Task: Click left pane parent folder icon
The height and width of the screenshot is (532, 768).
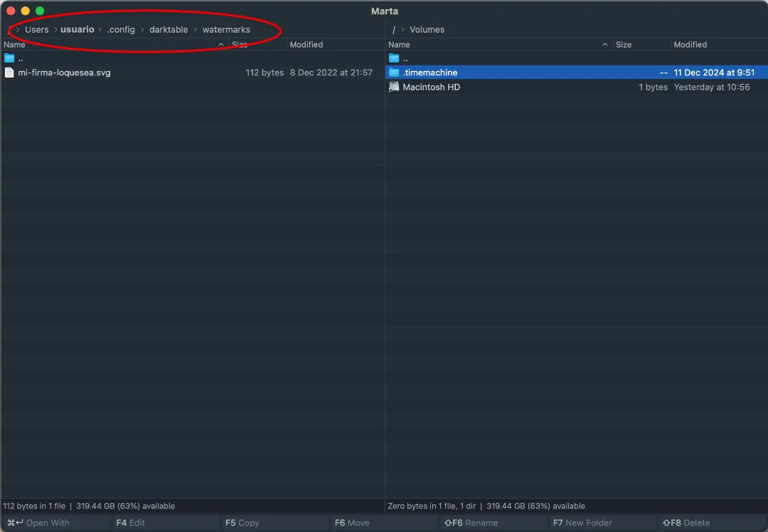Action: pyautogui.click(x=9, y=58)
